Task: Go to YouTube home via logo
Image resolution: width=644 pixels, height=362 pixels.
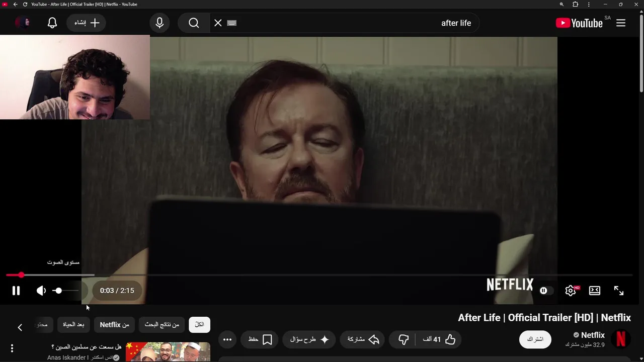Action: 579,23
